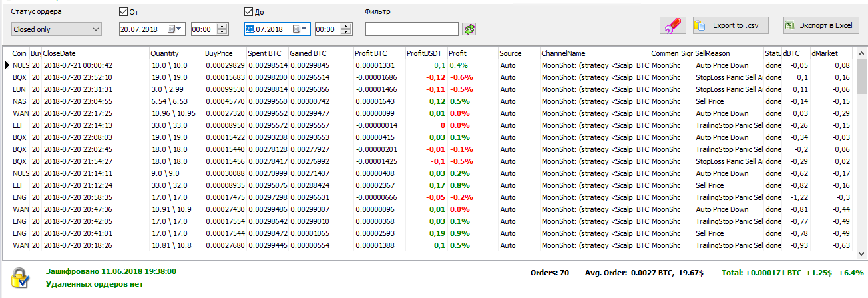
Task: Click the Excel icon on the Экспорт button
Action: pyautogui.click(x=791, y=26)
